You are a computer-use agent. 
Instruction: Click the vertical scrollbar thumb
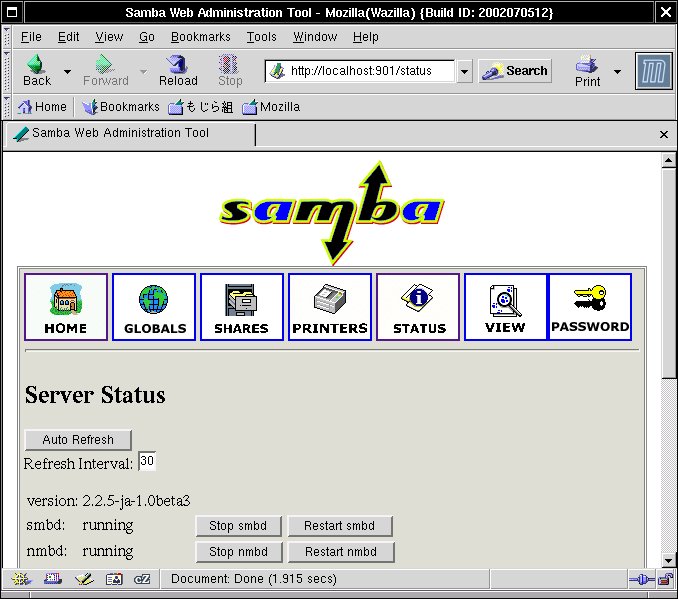pyautogui.click(x=668, y=273)
